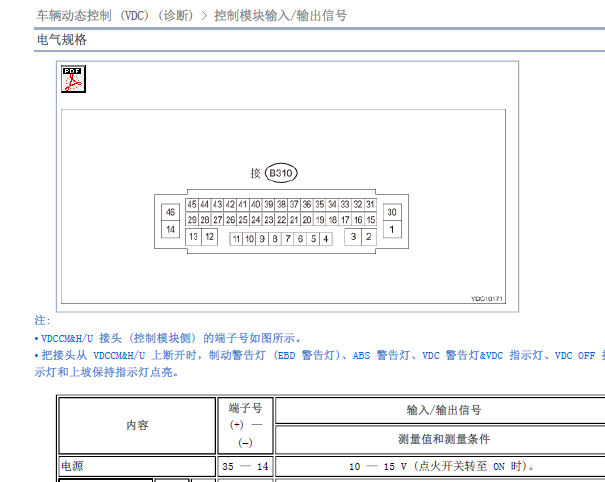605x482 pixels.
Task: Click terminal 1 in the connector diagram
Action: [x=392, y=229]
